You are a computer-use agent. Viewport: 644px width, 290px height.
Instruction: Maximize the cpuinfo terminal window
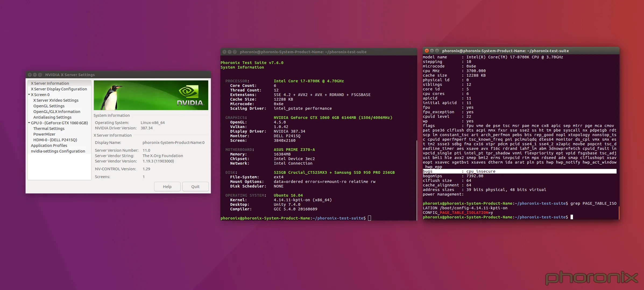pos(437,51)
